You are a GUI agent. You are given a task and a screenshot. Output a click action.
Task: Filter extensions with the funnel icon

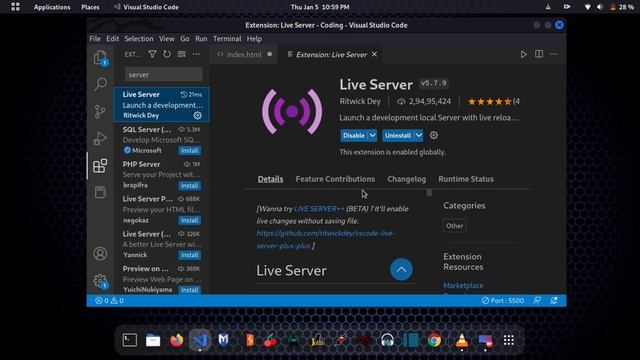(x=152, y=54)
